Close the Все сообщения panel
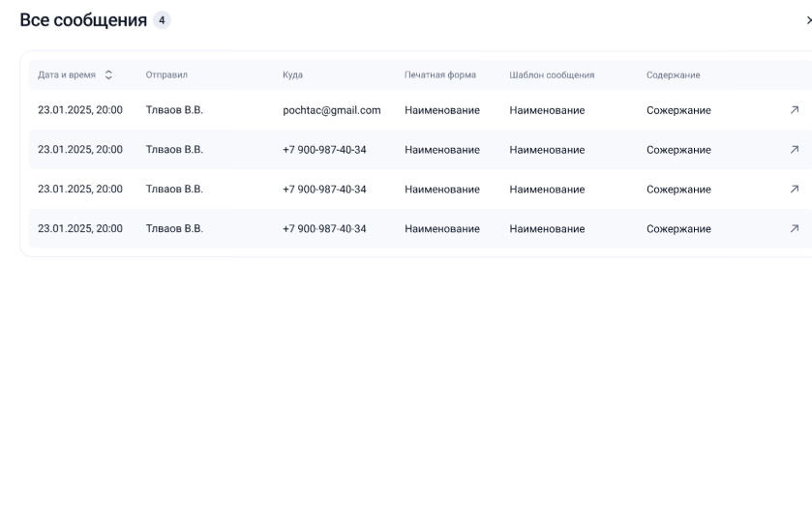Screen dimensions: 812x527 [809, 20]
